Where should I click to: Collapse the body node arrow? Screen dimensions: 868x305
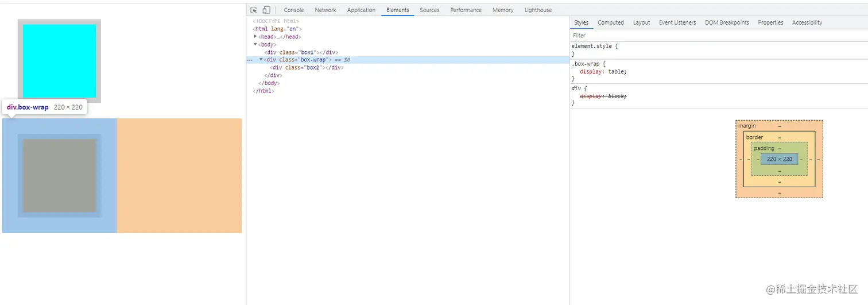(x=255, y=44)
